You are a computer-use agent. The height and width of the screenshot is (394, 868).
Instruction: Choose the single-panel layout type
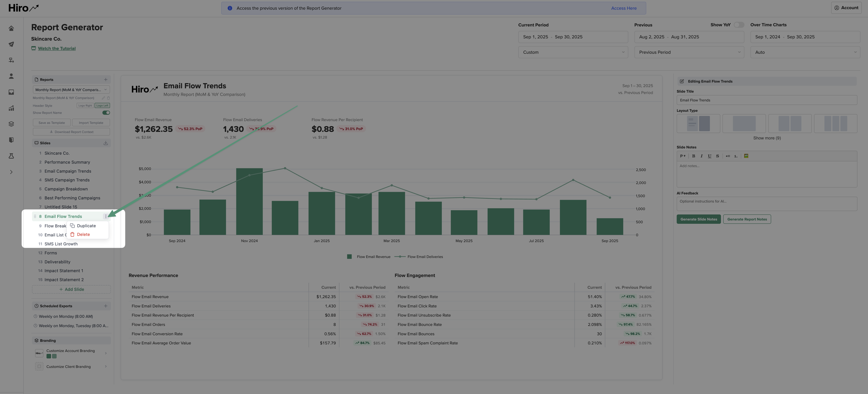coord(744,124)
